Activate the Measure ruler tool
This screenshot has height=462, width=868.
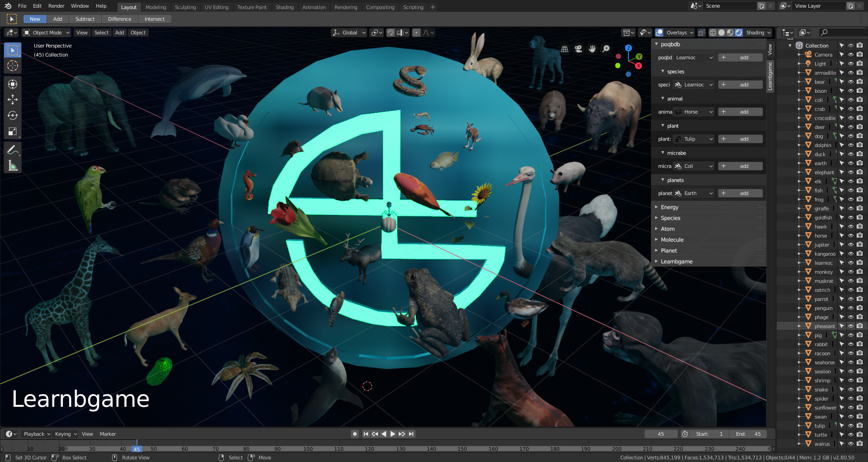tap(13, 166)
